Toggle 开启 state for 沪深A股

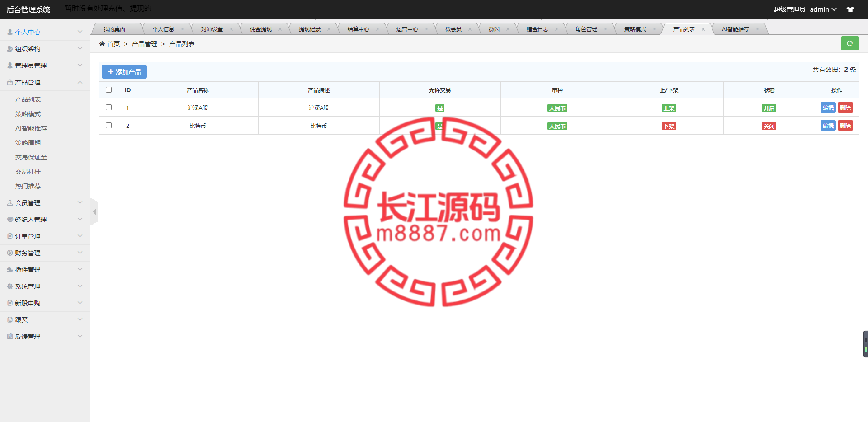769,108
